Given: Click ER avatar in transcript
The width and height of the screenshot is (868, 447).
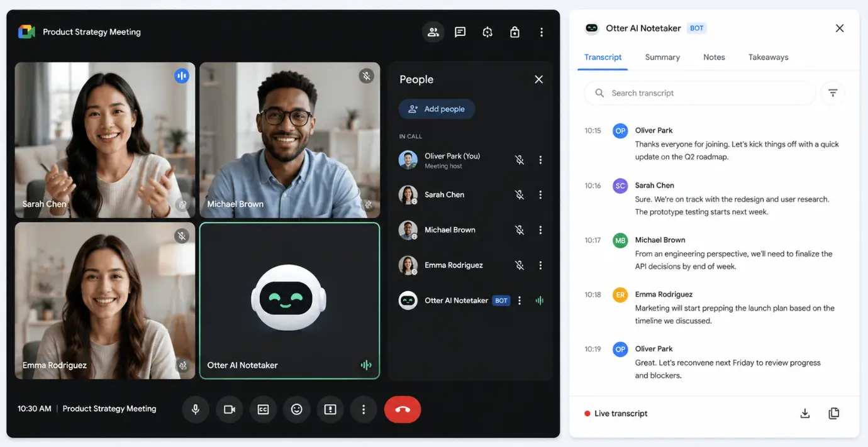Looking at the screenshot, I should [x=620, y=295].
